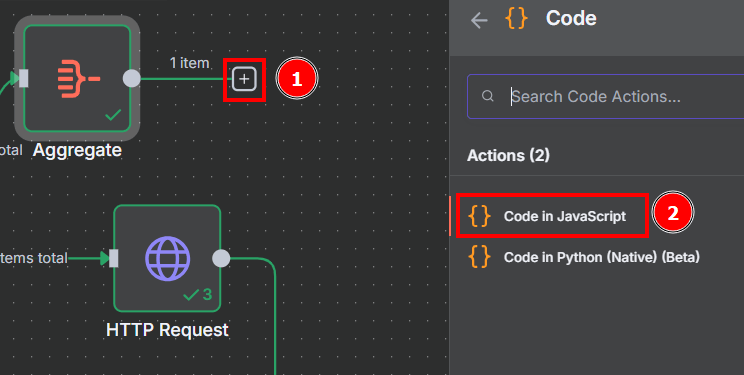Click the Search Code Actions field
Viewport: 744px width, 375px height.
click(x=606, y=96)
